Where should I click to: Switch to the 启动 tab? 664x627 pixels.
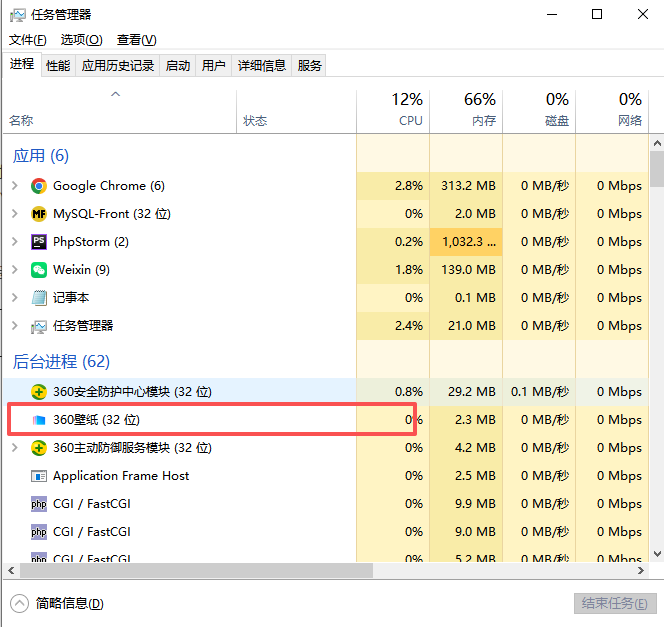click(177, 66)
